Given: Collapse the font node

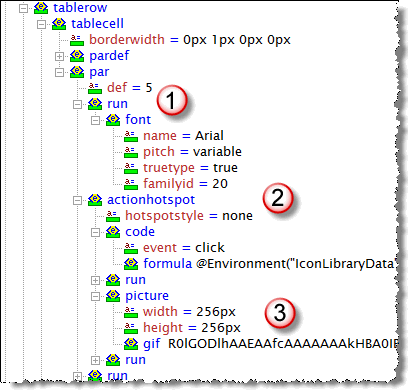Looking at the screenshot, I should pyautogui.click(x=95, y=120).
